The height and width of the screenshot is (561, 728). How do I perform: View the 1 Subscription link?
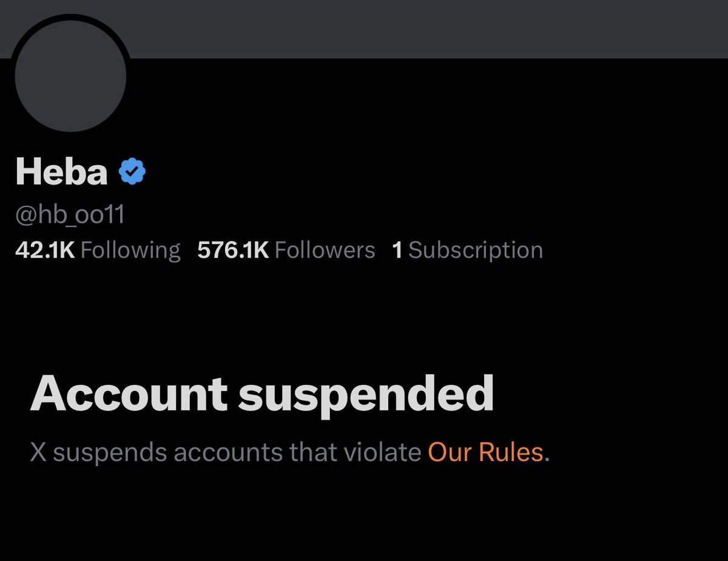click(x=468, y=250)
